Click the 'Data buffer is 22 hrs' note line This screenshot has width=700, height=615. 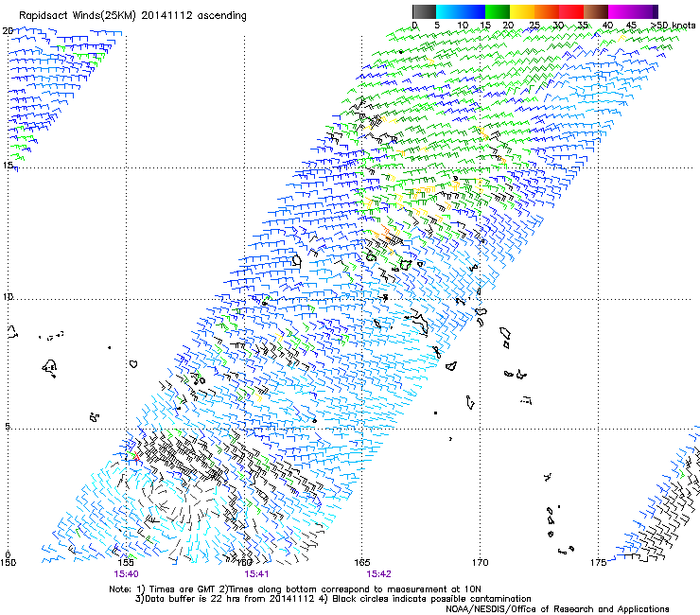[x=333, y=599]
